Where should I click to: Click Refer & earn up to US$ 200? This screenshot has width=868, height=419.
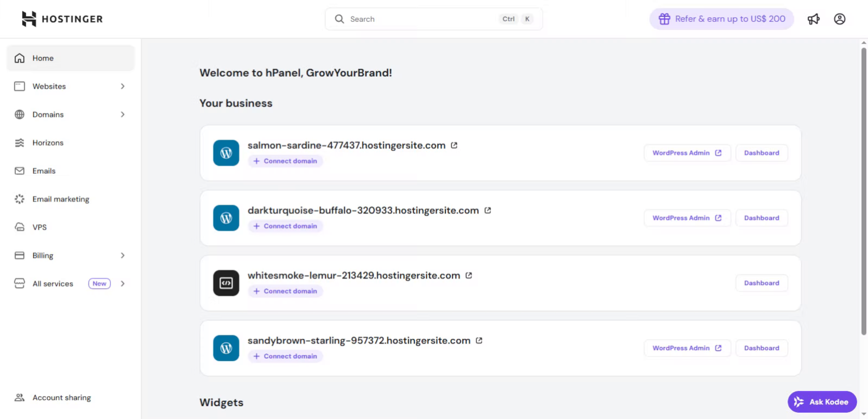tap(721, 19)
